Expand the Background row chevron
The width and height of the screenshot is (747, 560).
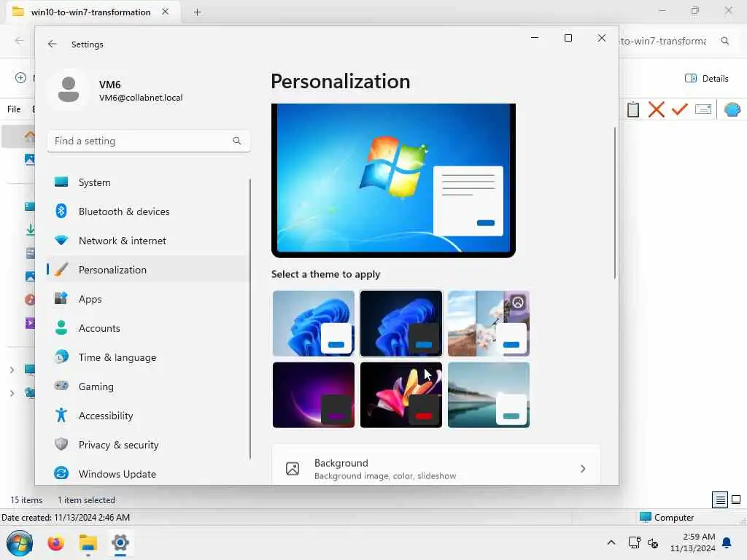pyautogui.click(x=583, y=469)
